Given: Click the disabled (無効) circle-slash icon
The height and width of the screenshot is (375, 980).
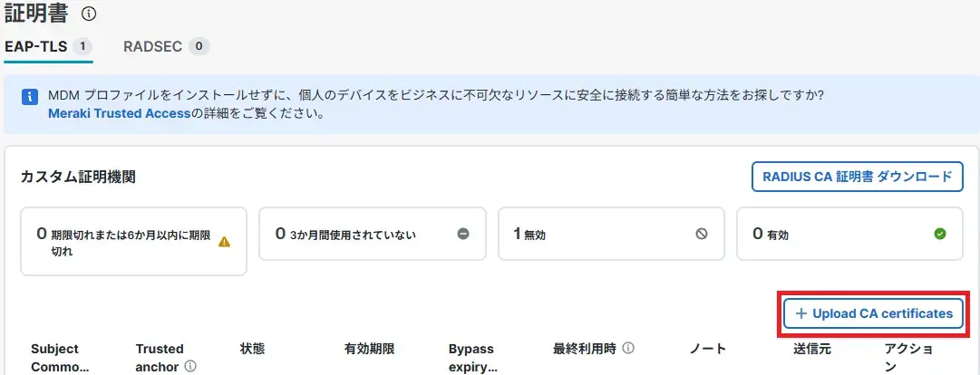Looking at the screenshot, I should pyautogui.click(x=702, y=234).
